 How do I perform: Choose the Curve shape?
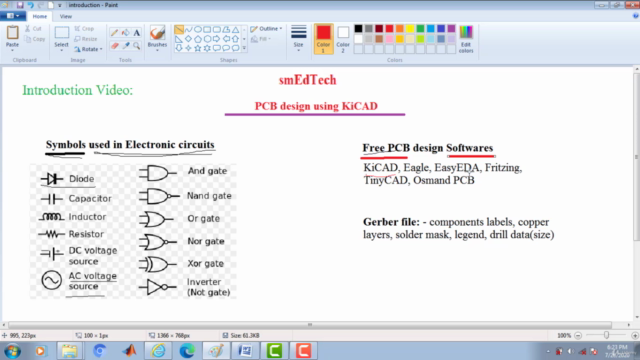tap(188, 30)
